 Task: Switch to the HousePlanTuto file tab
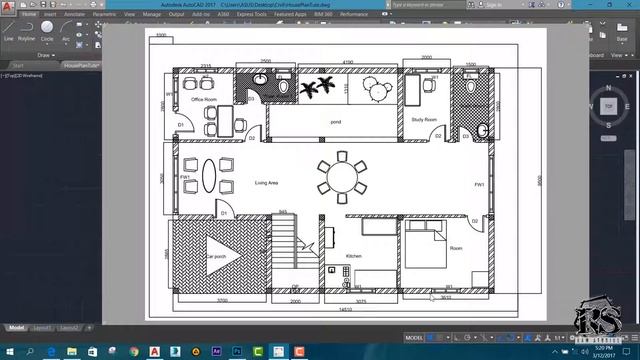(81, 65)
